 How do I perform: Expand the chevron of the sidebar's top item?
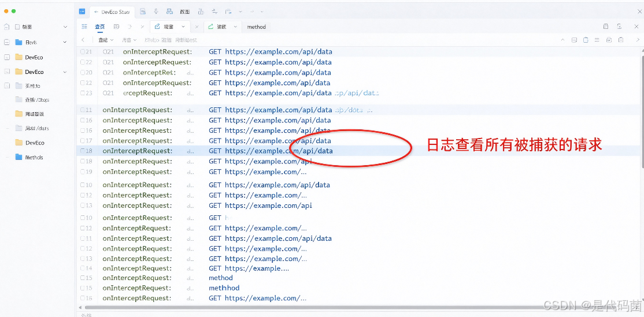point(65,27)
